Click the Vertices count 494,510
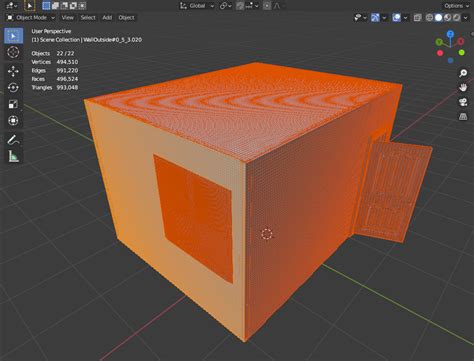This screenshot has width=474, height=361. [67, 62]
